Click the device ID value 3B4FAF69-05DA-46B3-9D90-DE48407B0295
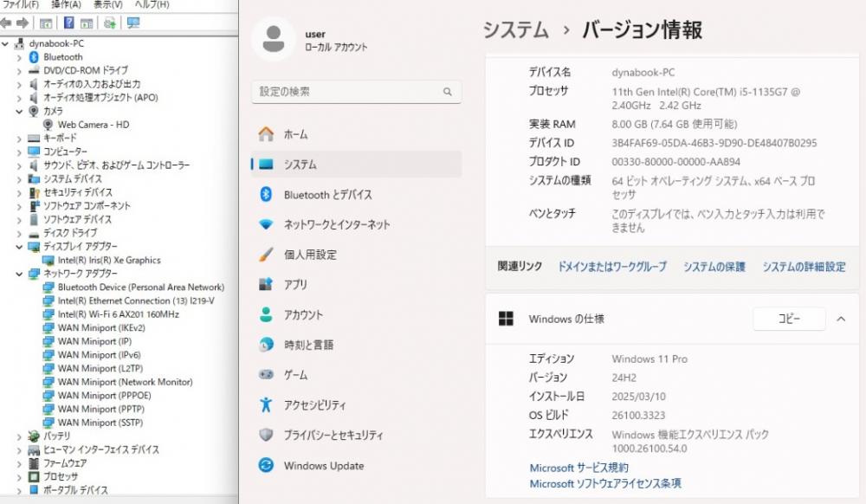The width and height of the screenshot is (866, 504). coord(714,143)
